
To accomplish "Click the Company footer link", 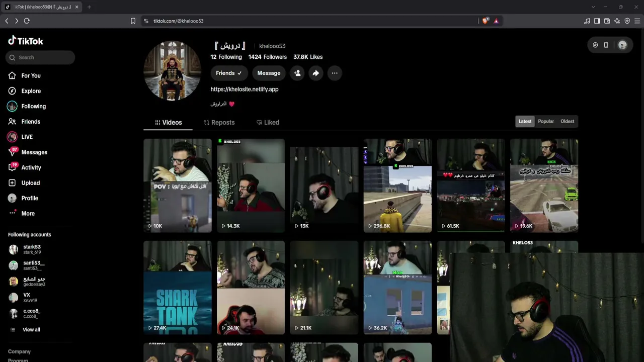I will pyautogui.click(x=19, y=351).
